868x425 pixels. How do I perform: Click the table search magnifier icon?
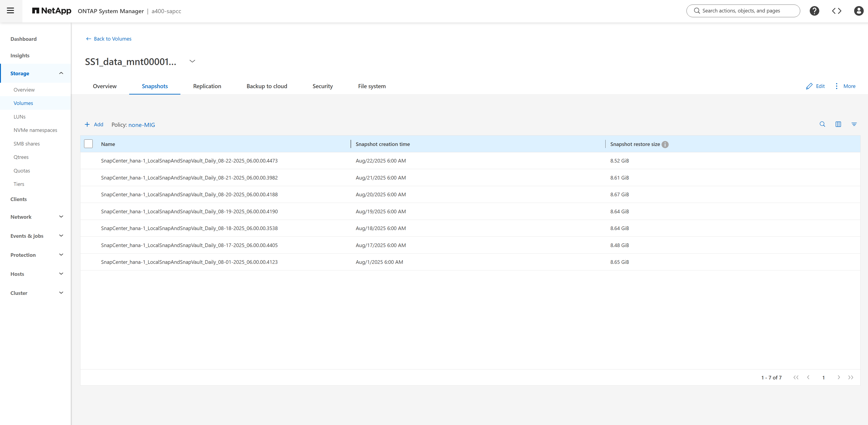(822, 124)
